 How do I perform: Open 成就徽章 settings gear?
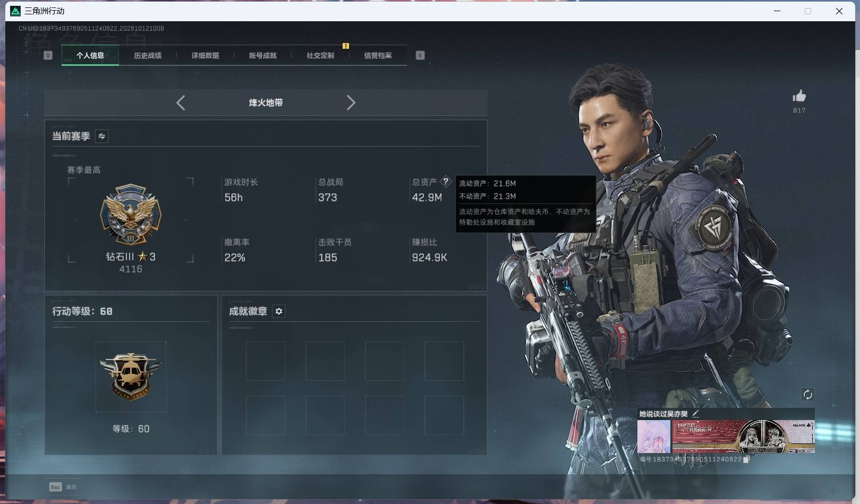point(279,311)
